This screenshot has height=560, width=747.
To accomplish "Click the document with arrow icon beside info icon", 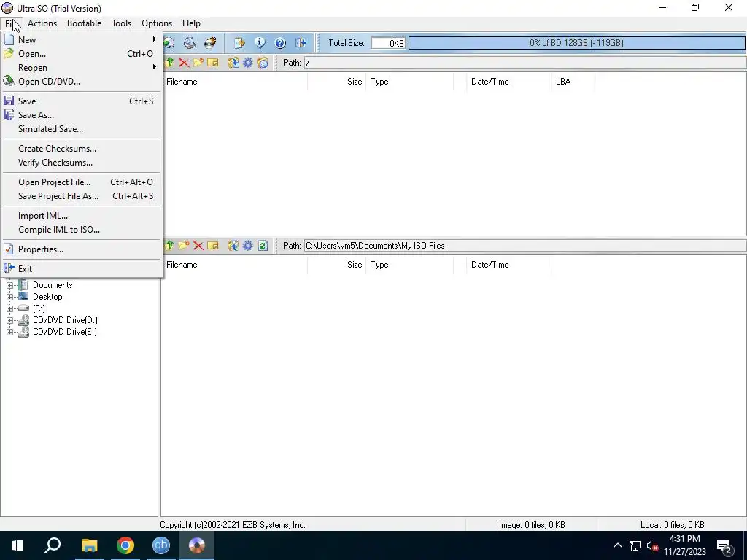I will click(239, 43).
